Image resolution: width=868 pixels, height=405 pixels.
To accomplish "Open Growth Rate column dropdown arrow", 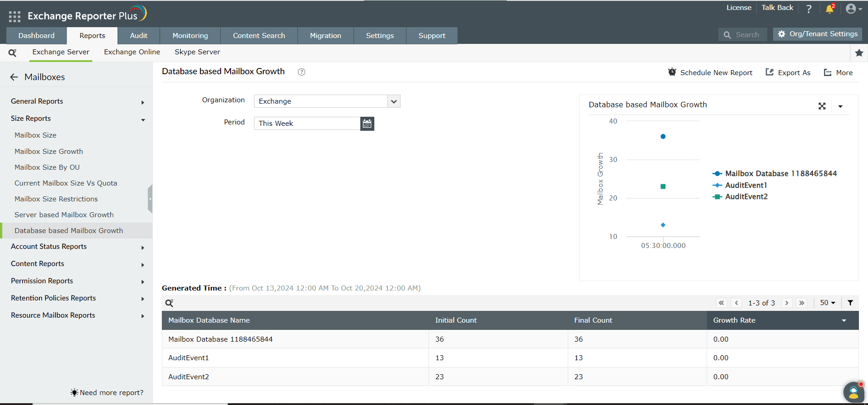I will (x=844, y=320).
